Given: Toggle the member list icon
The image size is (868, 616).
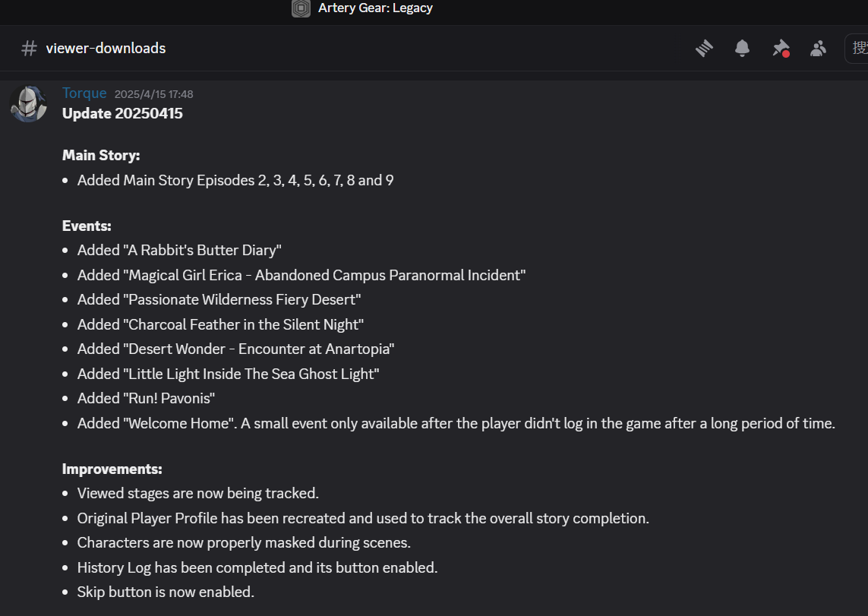Looking at the screenshot, I should click(818, 49).
